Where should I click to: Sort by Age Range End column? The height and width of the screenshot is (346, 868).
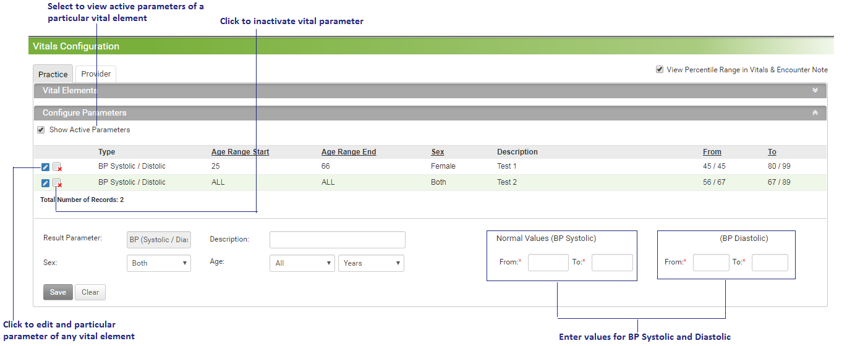349,152
